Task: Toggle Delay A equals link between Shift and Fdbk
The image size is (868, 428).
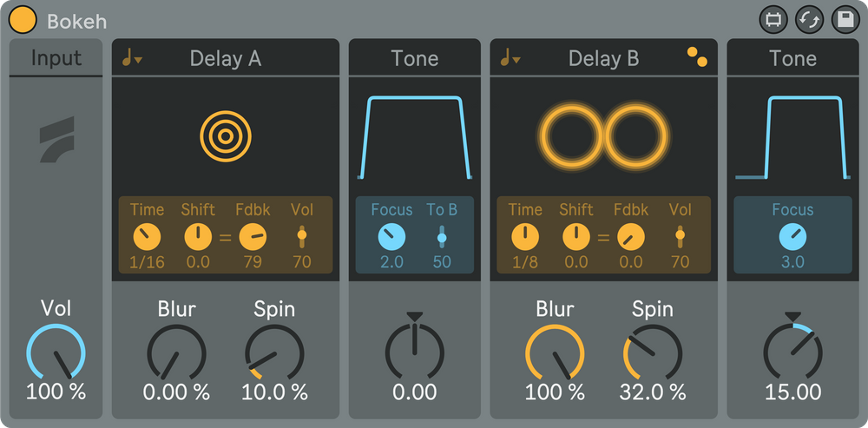Action: [x=226, y=238]
